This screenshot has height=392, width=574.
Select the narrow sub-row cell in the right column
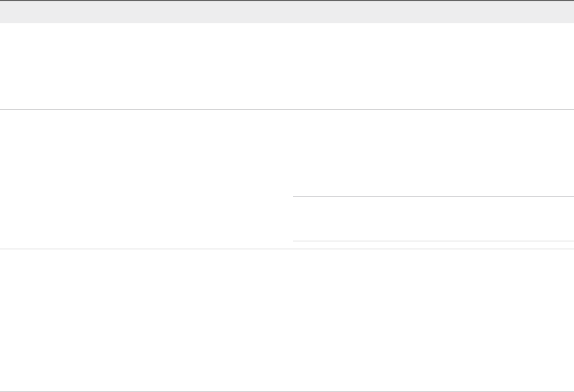click(x=433, y=219)
